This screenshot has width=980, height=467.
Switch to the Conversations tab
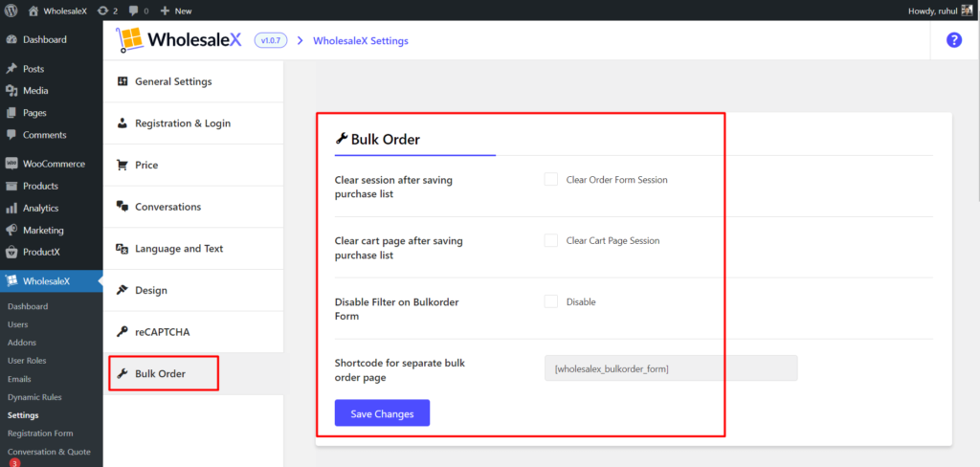click(193, 207)
